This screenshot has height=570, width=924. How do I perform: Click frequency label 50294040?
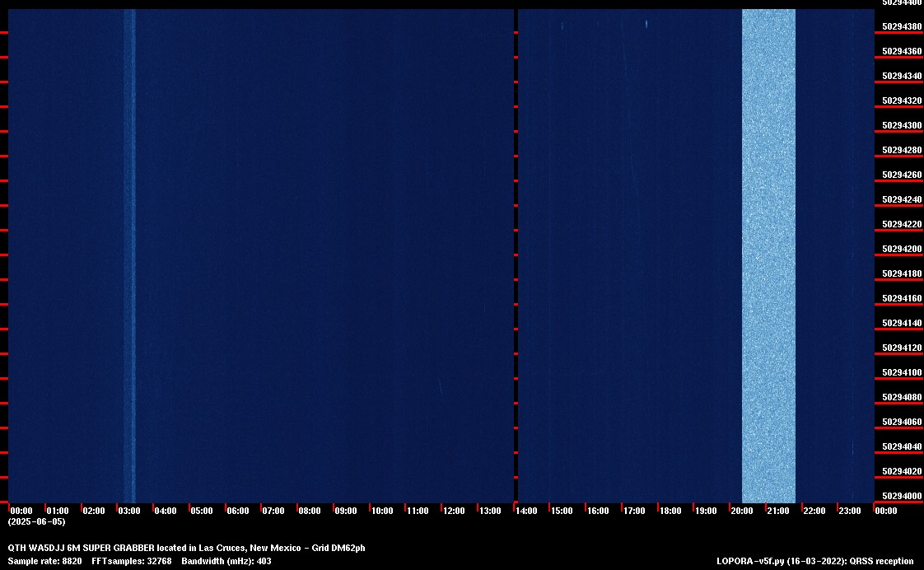point(902,446)
